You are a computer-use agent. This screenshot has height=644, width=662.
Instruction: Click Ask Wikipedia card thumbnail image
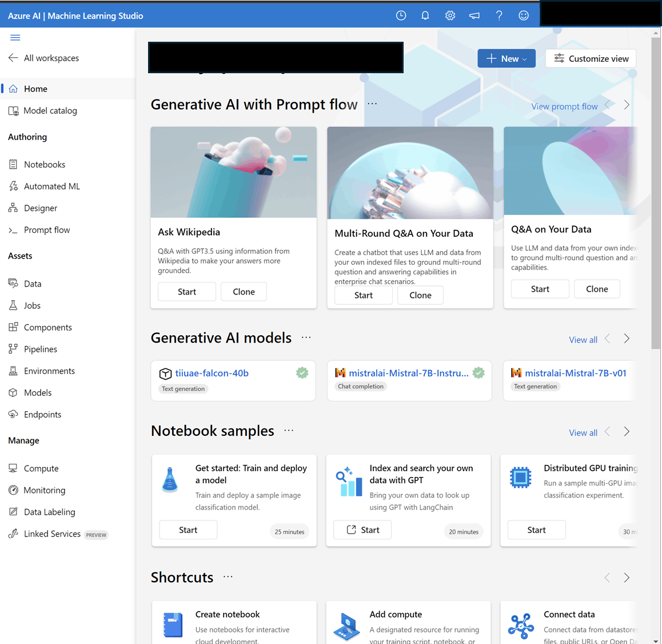pos(233,172)
